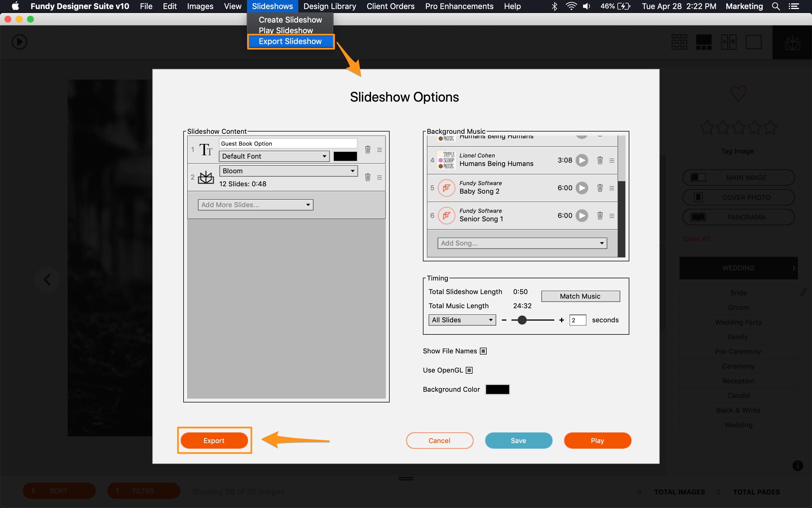Go to previous image with left arrow

(x=47, y=279)
